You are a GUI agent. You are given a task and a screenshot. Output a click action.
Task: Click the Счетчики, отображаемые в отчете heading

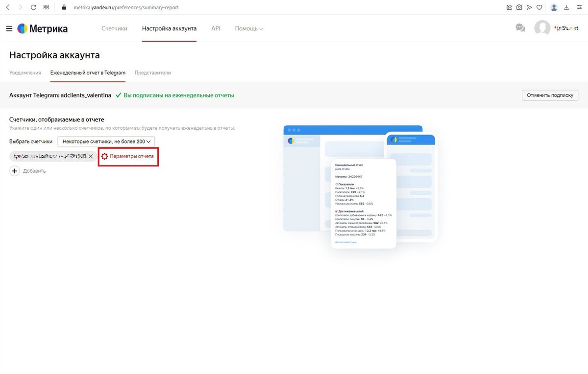click(57, 119)
